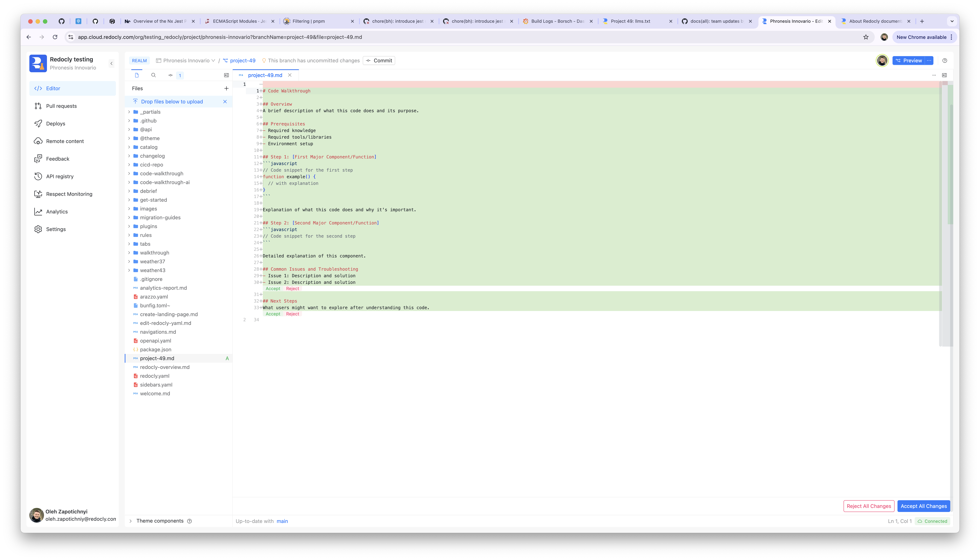Expand the migration-guides folder
This screenshot has width=980, height=560.
[129, 218]
